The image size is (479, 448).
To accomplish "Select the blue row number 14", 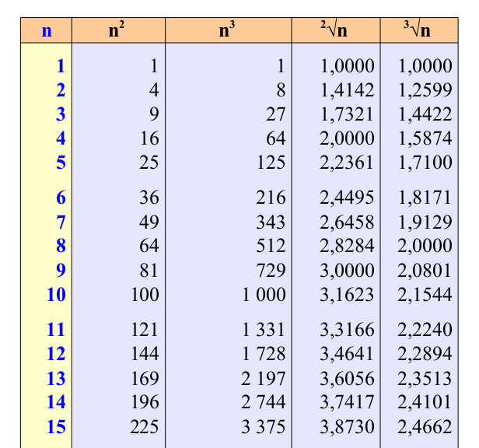I will tap(56, 402).
